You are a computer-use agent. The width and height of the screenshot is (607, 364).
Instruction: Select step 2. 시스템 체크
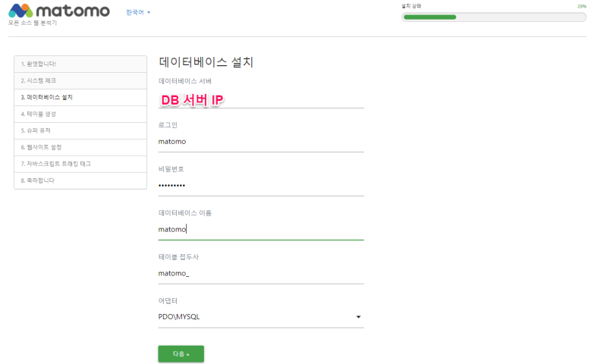80,80
